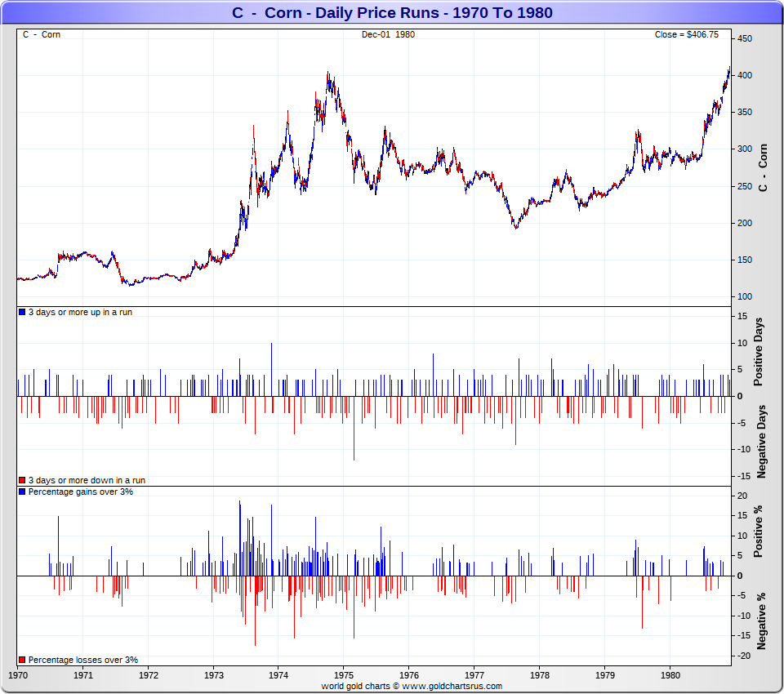Click the blue legend swatch for 'Percentage gains over 3%'
This screenshot has height=694, width=784.
(x=22, y=492)
